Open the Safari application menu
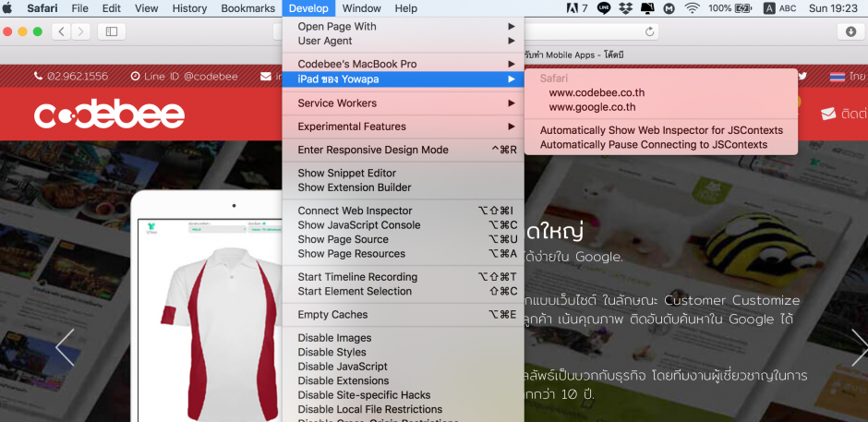The image size is (868, 422). pyautogui.click(x=42, y=8)
